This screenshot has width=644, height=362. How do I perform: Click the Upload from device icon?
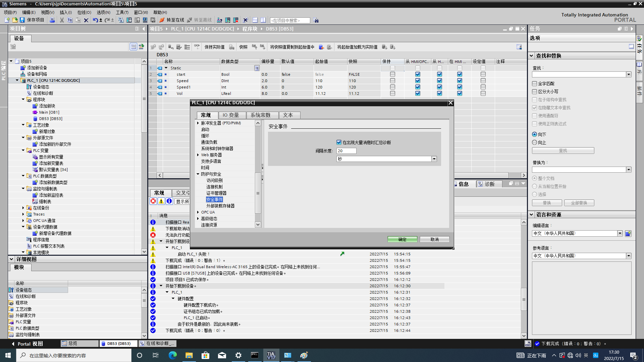(x=137, y=20)
